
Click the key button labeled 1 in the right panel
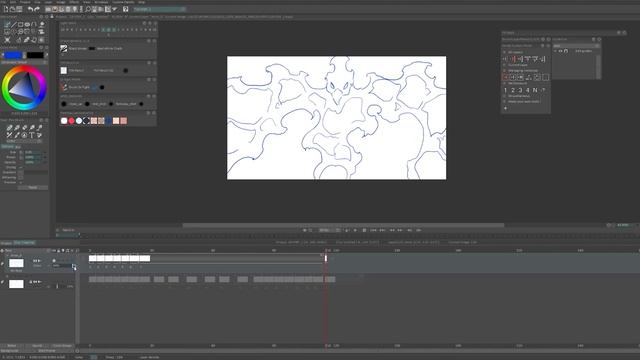point(505,90)
